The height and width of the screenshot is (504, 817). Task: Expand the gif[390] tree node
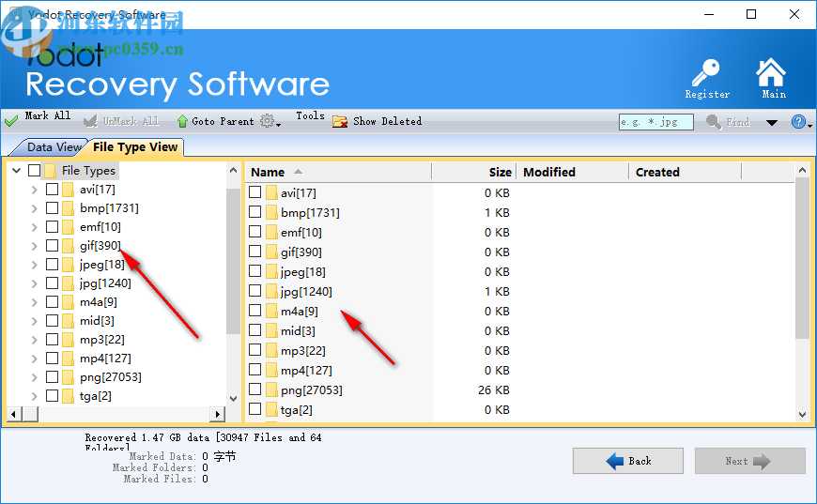(35, 246)
